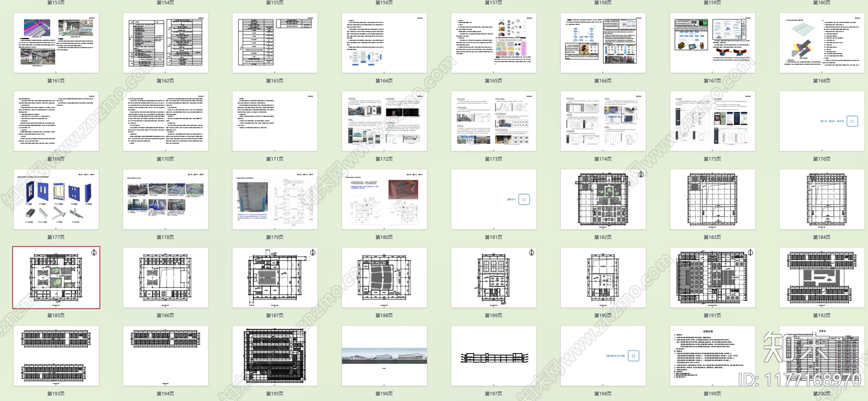This screenshot has height=401, width=868.
Task: Open the page 172 thumbnail
Action: click(x=385, y=121)
